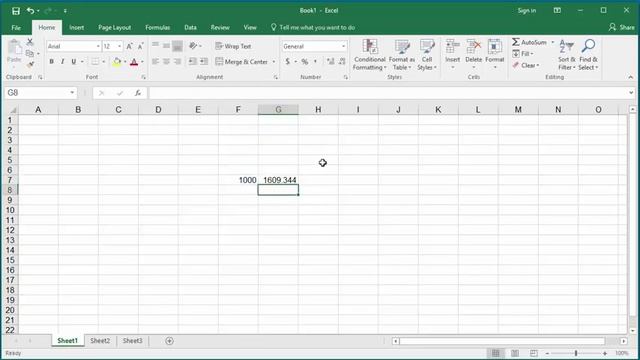This screenshot has height=360, width=640.
Task: Apply Percent Style format
Action: tap(304, 62)
